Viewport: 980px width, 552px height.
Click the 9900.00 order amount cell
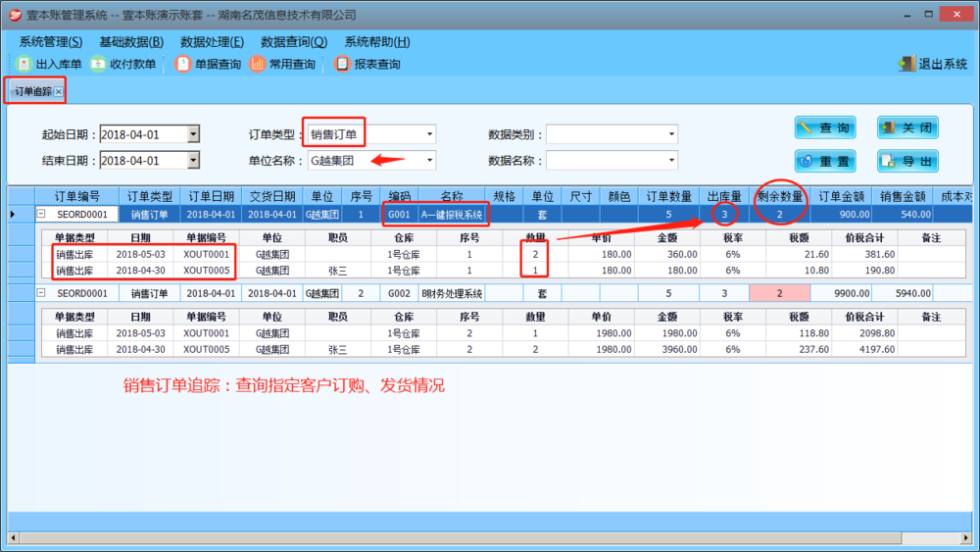pyautogui.click(x=841, y=293)
